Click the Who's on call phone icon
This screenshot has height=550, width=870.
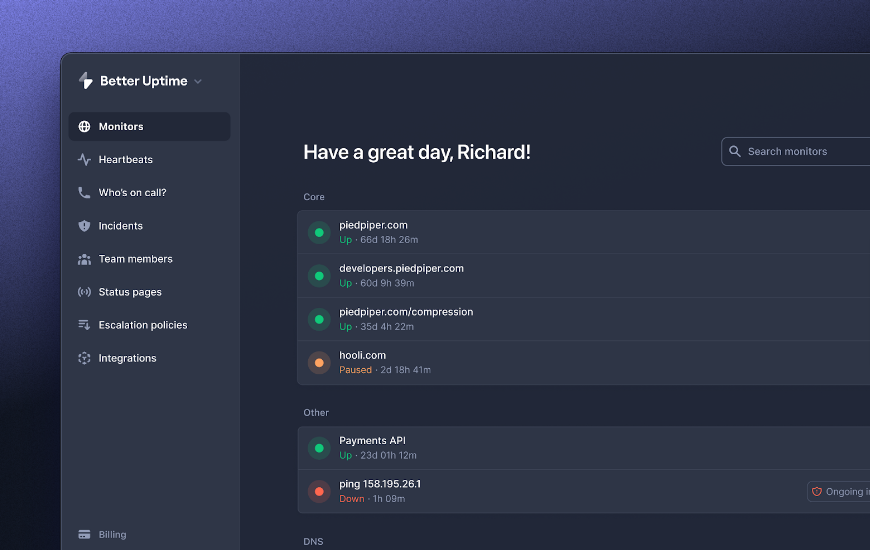pos(84,193)
